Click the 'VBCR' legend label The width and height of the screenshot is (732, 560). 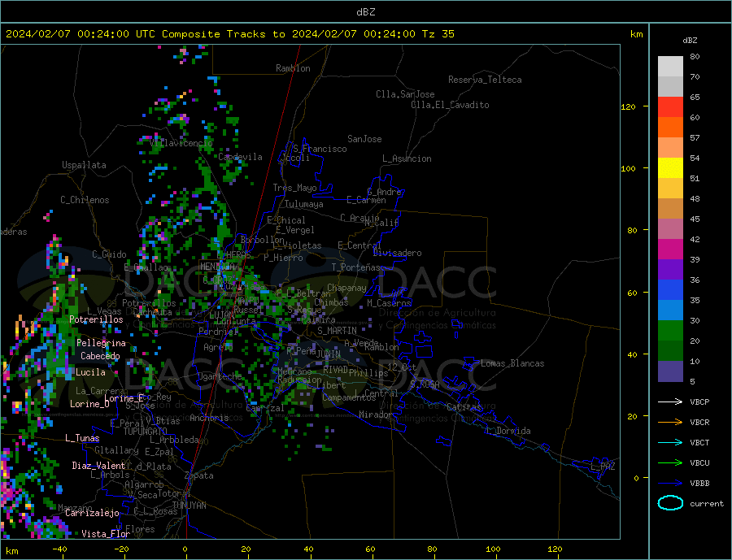coord(699,423)
